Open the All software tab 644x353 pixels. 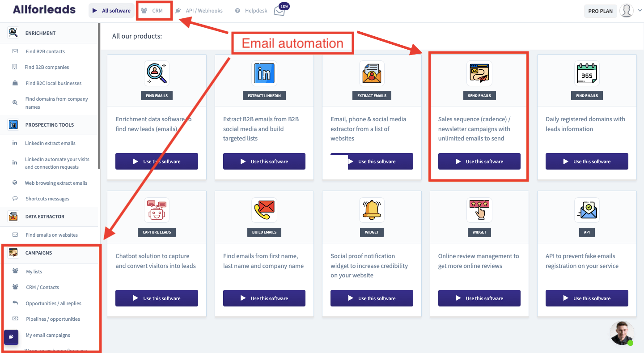coord(111,11)
